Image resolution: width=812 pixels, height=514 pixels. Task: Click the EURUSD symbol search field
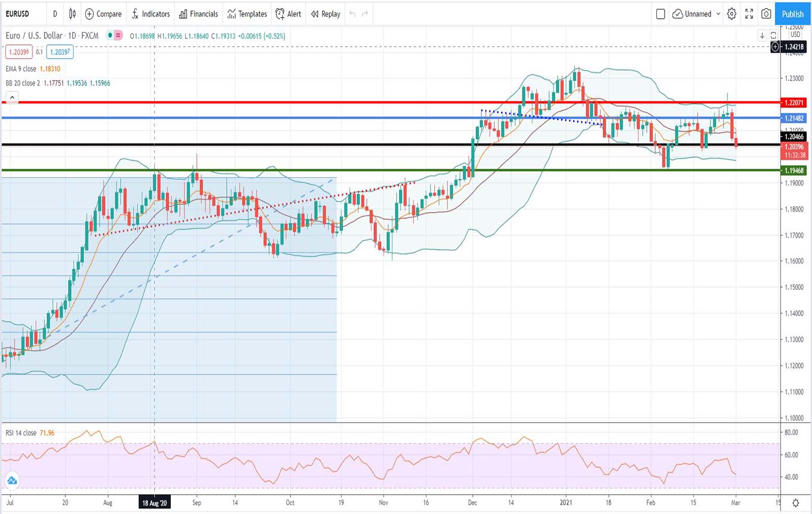click(x=21, y=14)
